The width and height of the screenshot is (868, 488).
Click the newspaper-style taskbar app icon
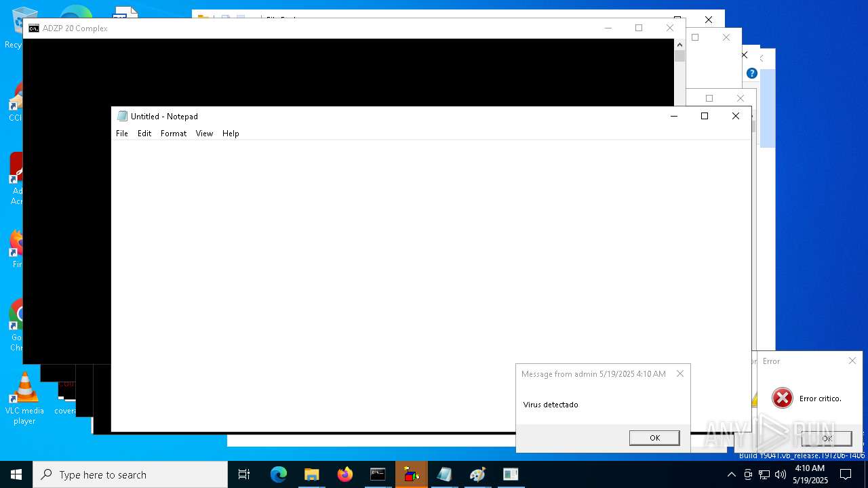click(511, 474)
